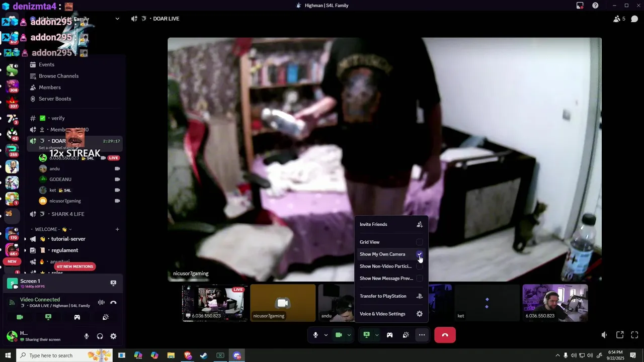Open screen share options arrow

pos(376,335)
